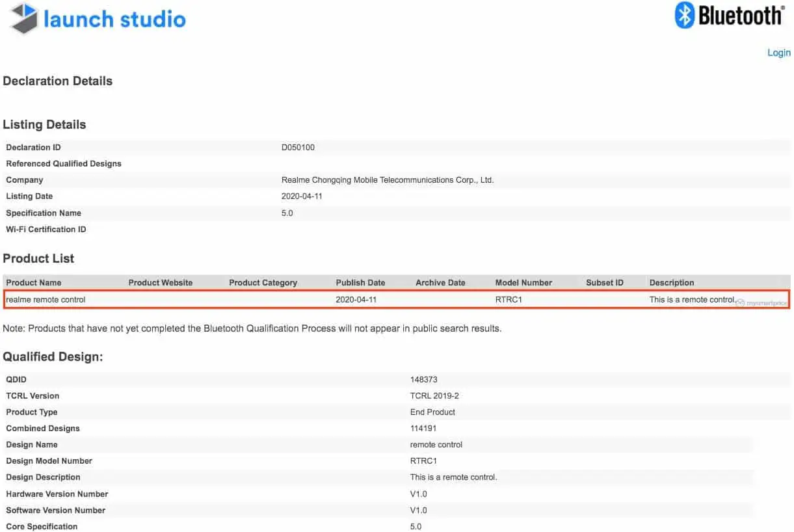The image size is (794, 532).
Task: Click the 'Design Name' label
Action: point(32,445)
